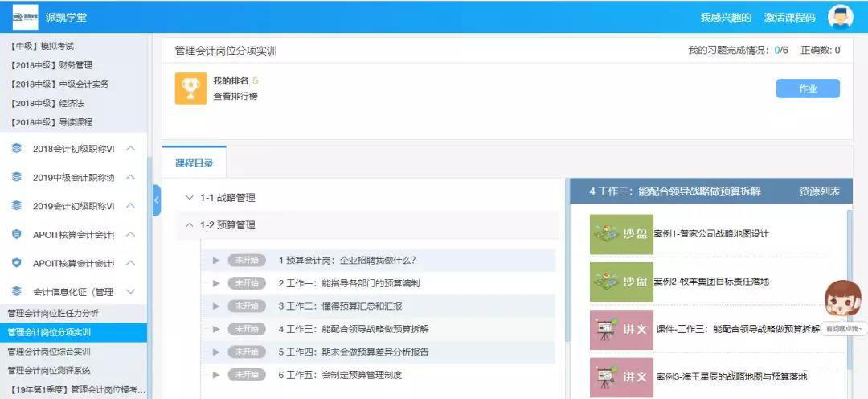Click play arrow for 2 工作一
This screenshot has height=399, width=868.
216,283
